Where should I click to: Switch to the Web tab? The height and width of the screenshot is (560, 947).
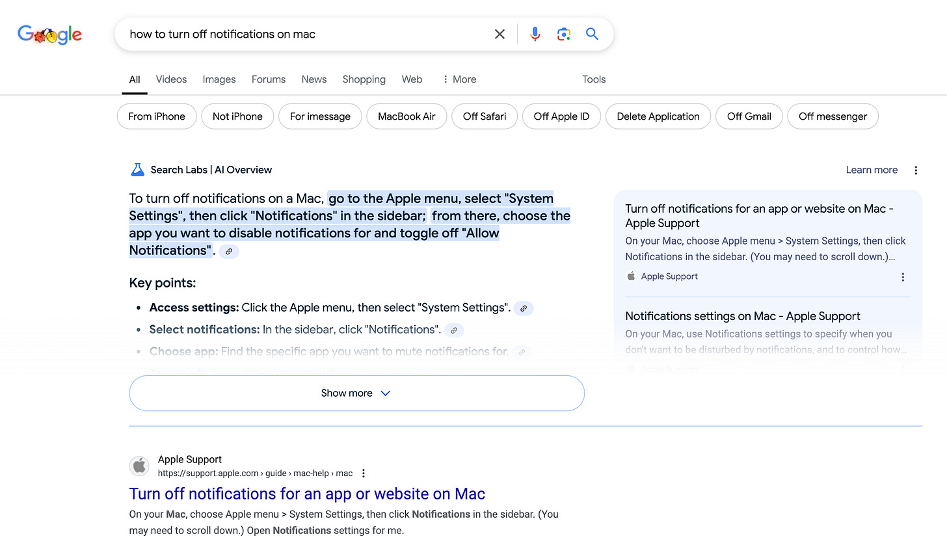412,79
